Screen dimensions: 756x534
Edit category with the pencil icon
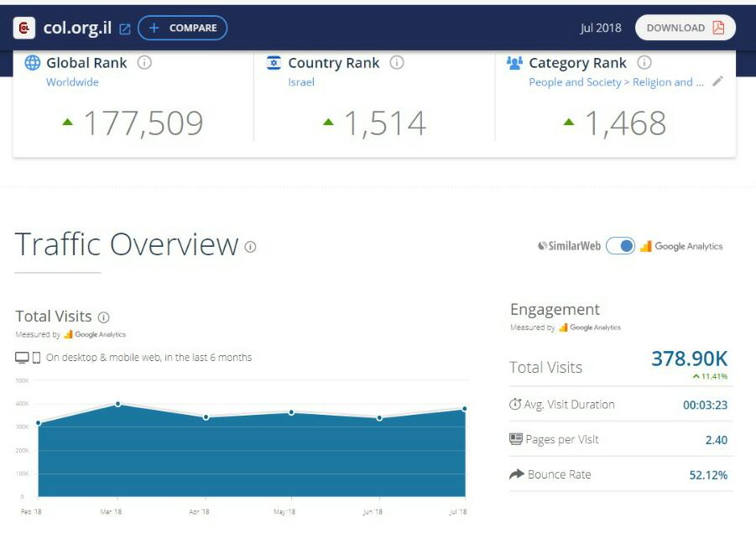point(717,81)
